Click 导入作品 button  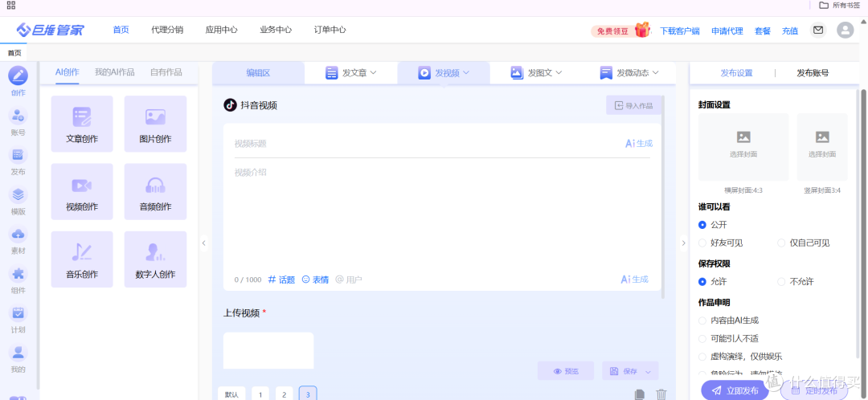point(634,105)
